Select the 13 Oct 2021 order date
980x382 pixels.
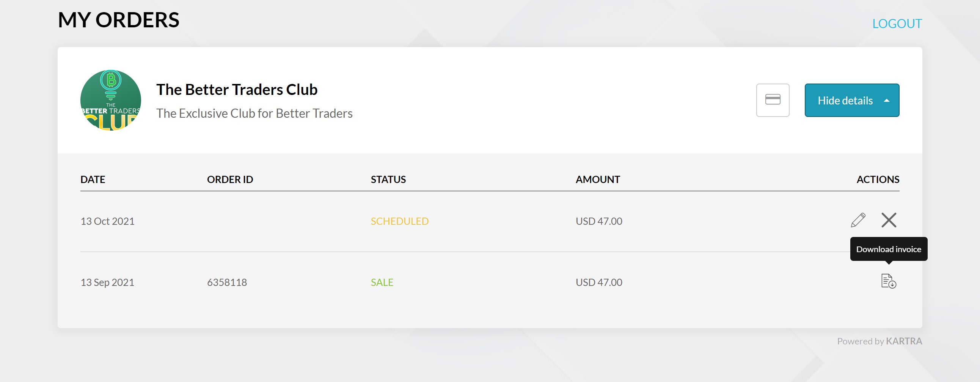point(108,221)
